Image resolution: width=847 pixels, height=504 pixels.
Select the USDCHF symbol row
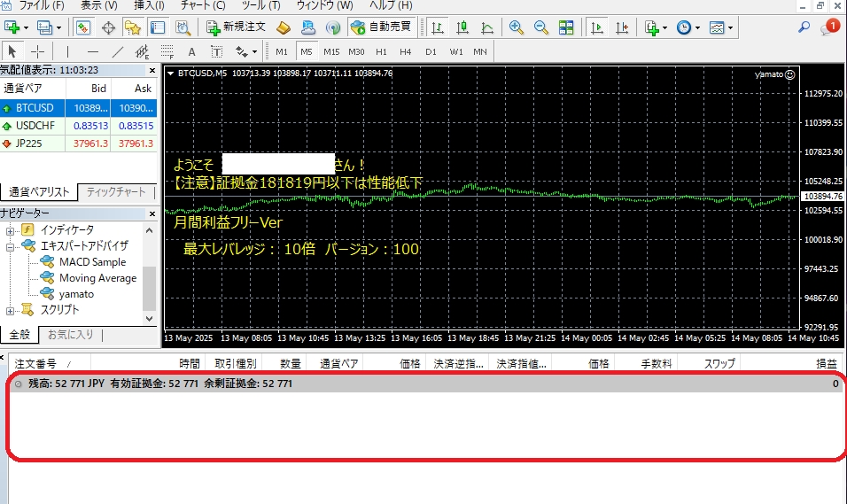pyautogui.click(x=35, y=126)
